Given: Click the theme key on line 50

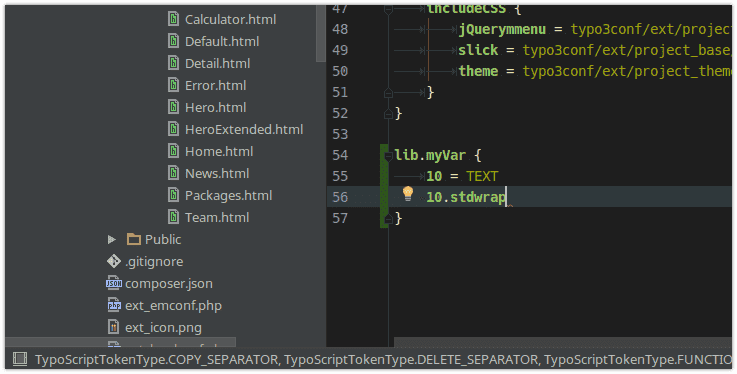Looking at the screenshot, I should (478, 71).
